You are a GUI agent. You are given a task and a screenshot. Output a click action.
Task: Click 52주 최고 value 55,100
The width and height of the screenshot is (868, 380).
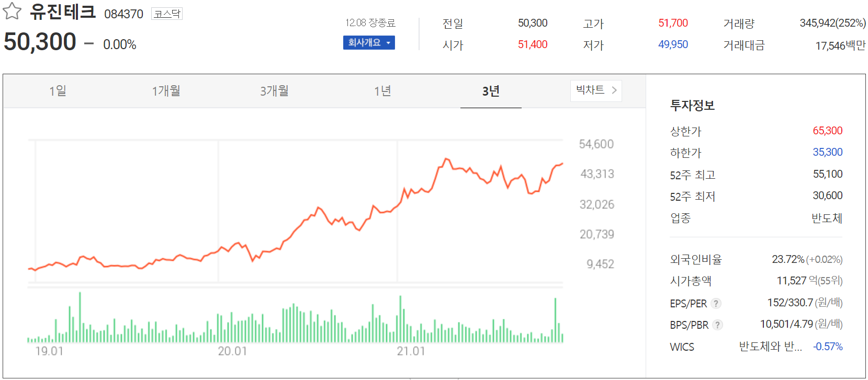[828, 174]
